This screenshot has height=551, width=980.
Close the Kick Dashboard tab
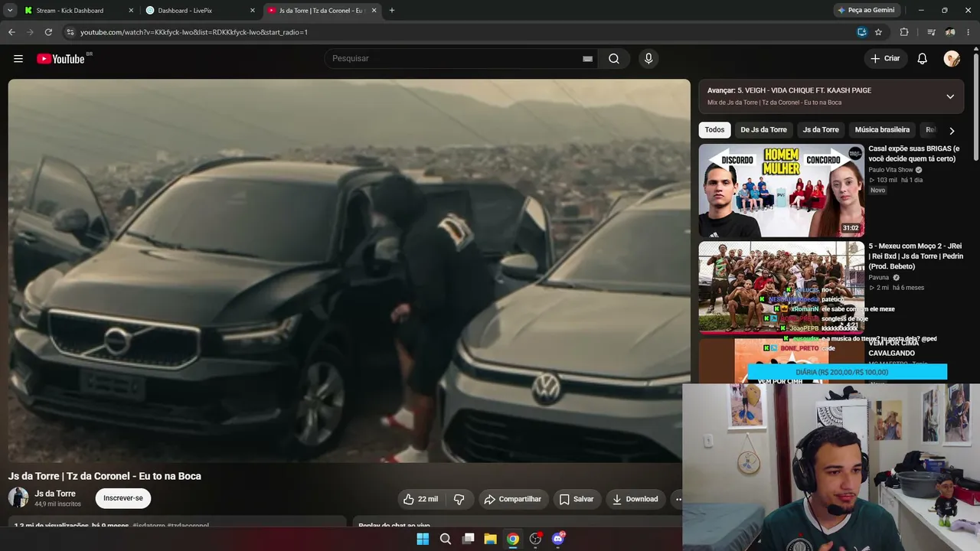[x=131, y=11]
